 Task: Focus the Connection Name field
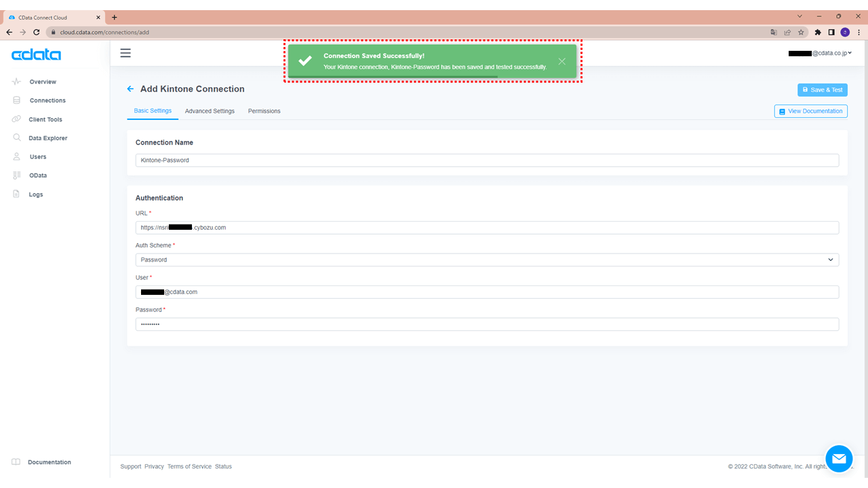coord(487,160)
